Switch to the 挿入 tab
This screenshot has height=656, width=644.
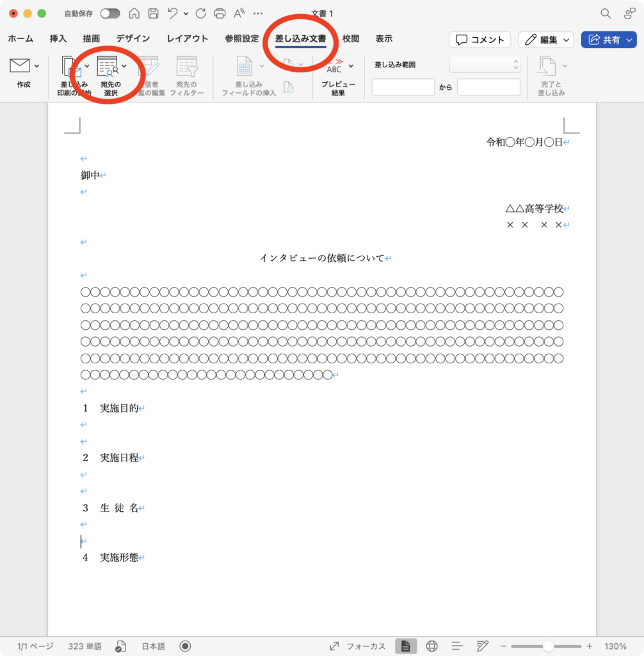click(x=58, y=38)
